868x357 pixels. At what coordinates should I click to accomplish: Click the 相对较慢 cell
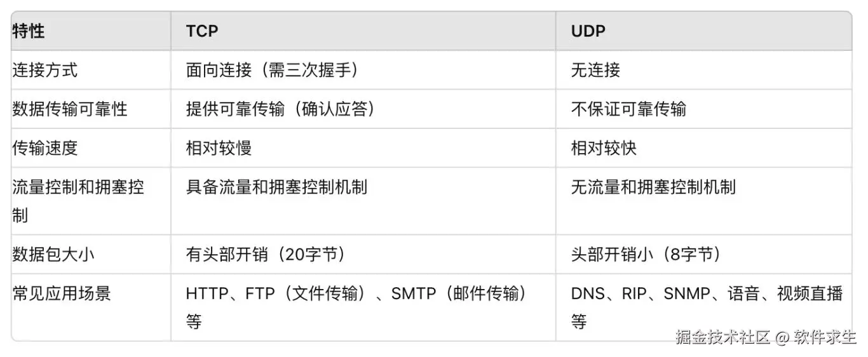click(219, 148)
